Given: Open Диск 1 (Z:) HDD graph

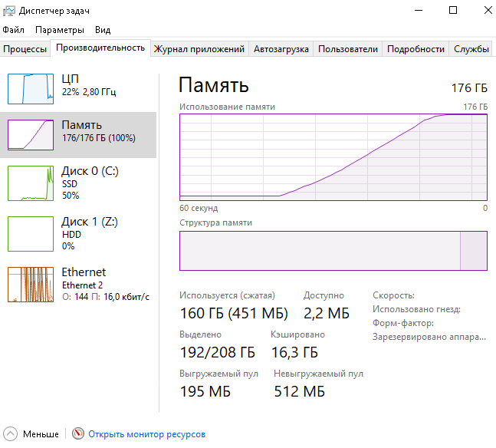Looking at the screenshot, I should pos(31,233).
